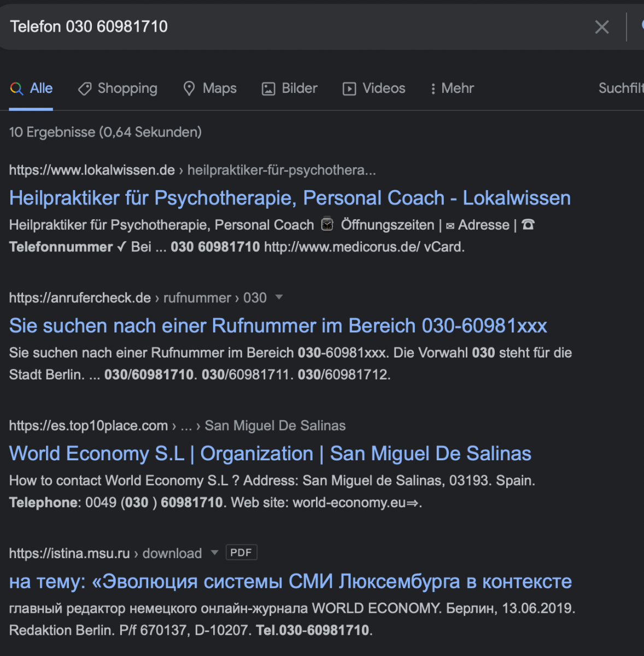Click the istina.msu.ru URL breadcrumb
The image size is (644, 656).
click(106, 554)
